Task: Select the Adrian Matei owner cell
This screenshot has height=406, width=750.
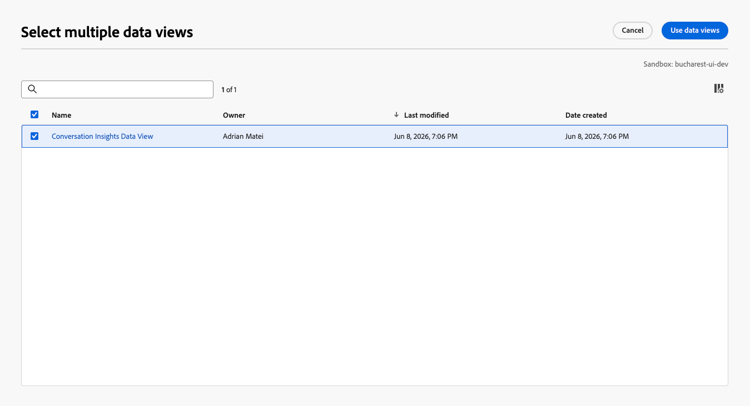Action: [243, 136]
